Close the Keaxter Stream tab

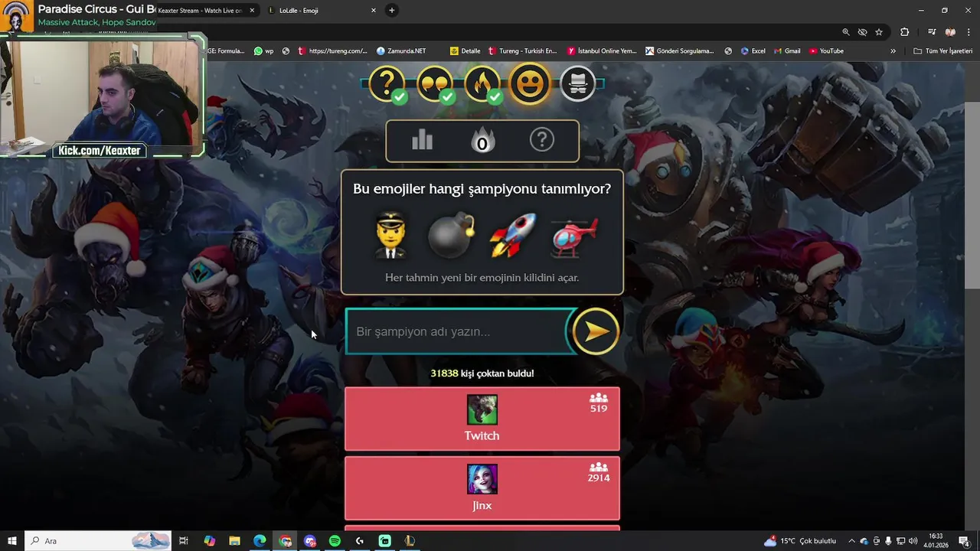[x=252, y=11]
